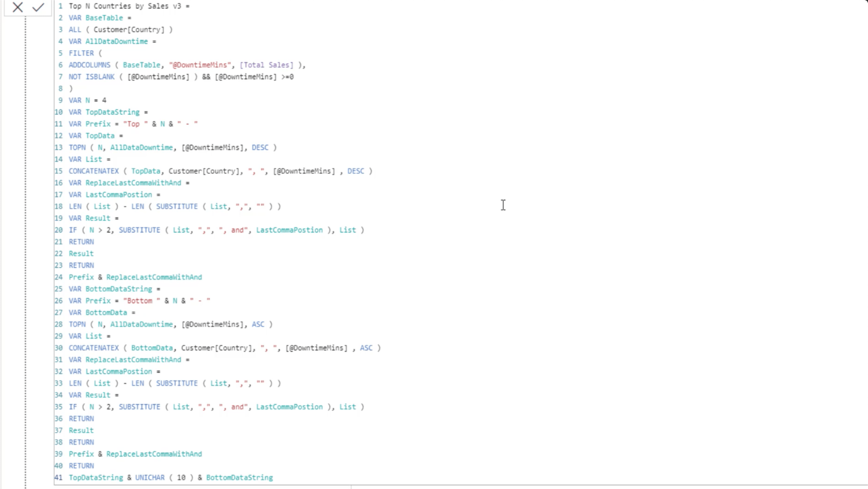Click the first CONCATENATEX function on line 15
This screenshot has width=868, height=489.
[x=94, y=171]
